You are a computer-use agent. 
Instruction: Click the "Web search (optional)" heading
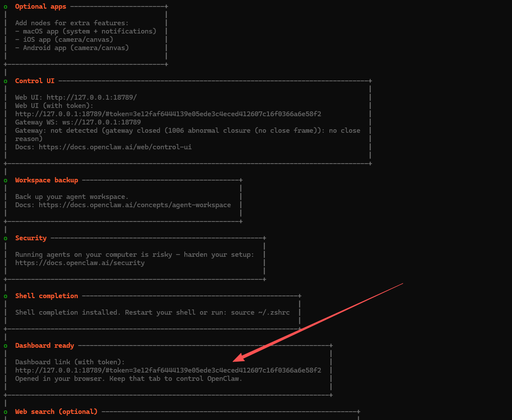pyautogui.click(x=56, y=412)
